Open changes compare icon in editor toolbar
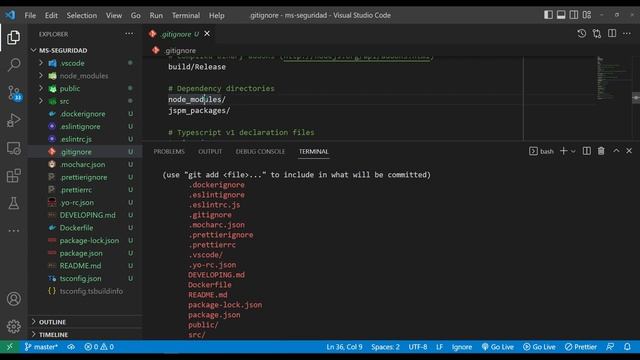The height and width of the screenshot is (360, 640). [x=597, y=34]
